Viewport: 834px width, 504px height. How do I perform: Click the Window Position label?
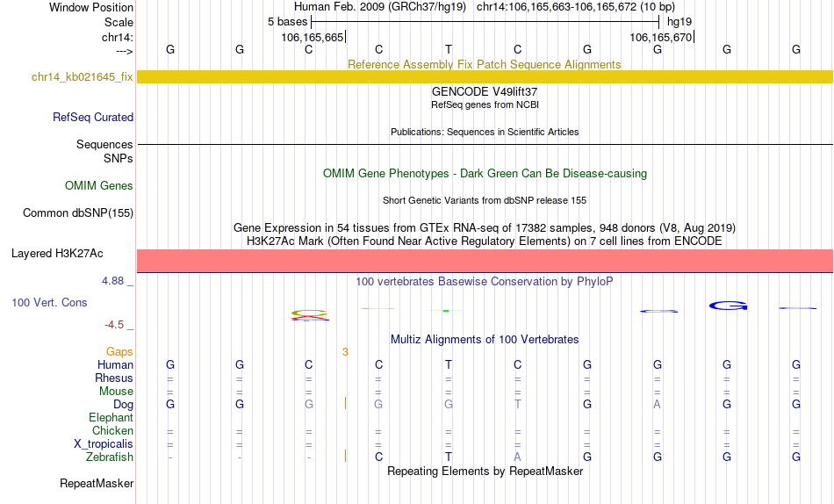pos(91,7)
